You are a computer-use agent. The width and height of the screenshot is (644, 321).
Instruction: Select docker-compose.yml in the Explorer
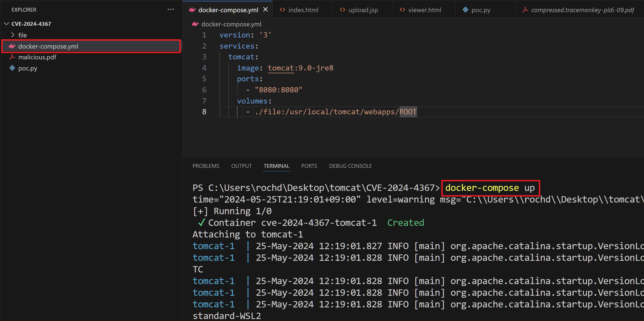click(91, 46)
